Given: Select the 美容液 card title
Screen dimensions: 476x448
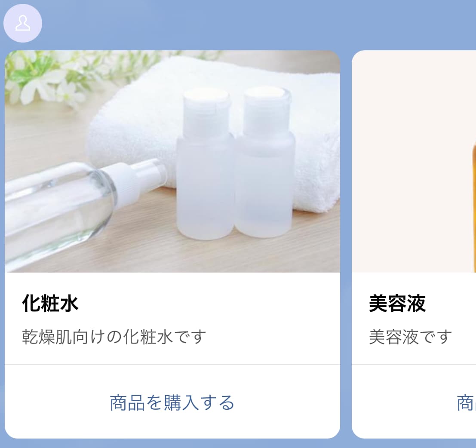Looking at the screenshot, I should 397,303.
